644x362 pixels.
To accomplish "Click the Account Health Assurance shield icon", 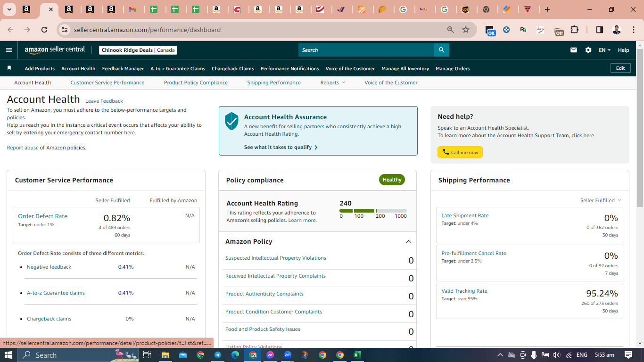I will (x=231, y=121).
